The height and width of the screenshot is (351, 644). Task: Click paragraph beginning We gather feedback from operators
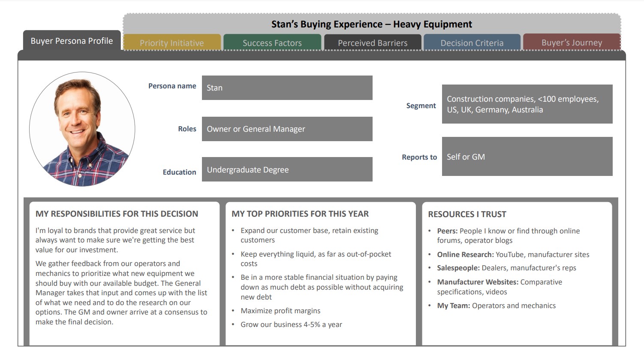pos(121,293)
